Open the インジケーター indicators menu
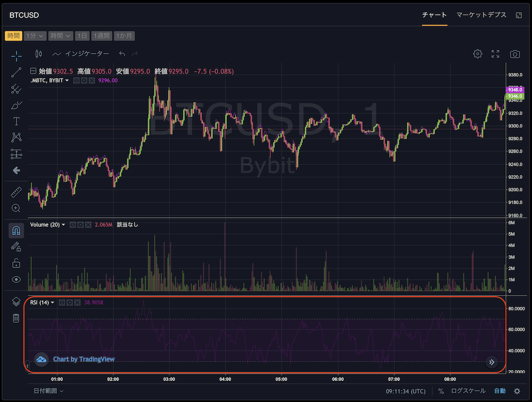 81,54
